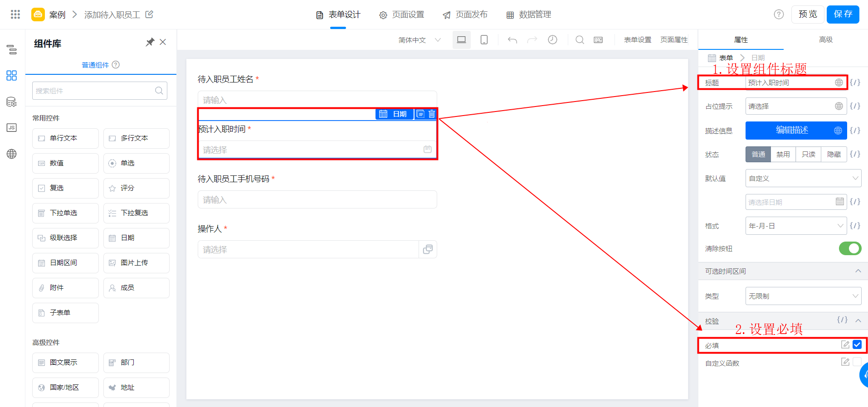
Task: Add an image upload component
Action: click(x=137, y=263)
